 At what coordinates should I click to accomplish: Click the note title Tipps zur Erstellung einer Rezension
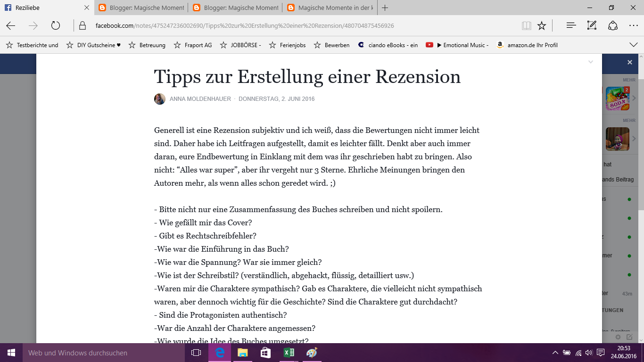pyautogui.click(x=307, y=76)
